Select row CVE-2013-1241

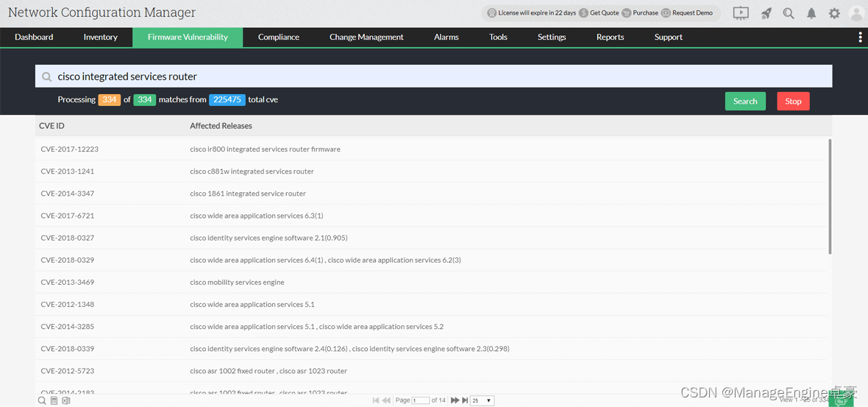(431, 171)
